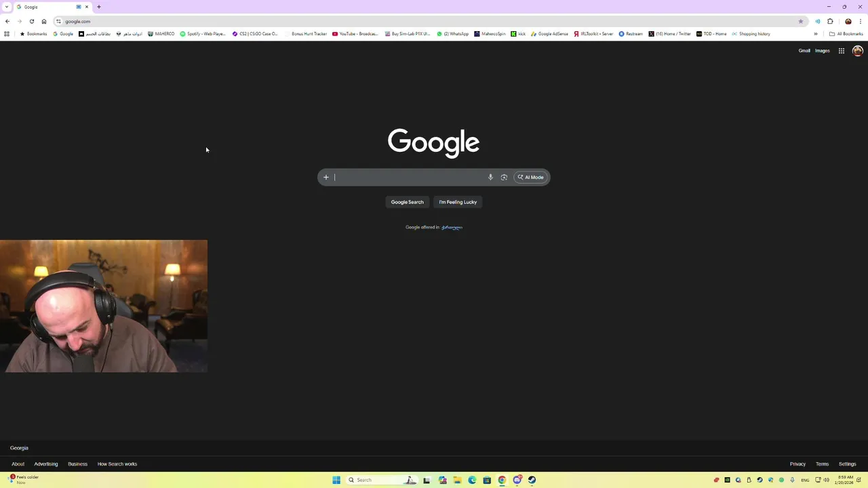Switch Google to the offered Georgian language
This screenshot has height=488, width=868.
click(452, 227)
